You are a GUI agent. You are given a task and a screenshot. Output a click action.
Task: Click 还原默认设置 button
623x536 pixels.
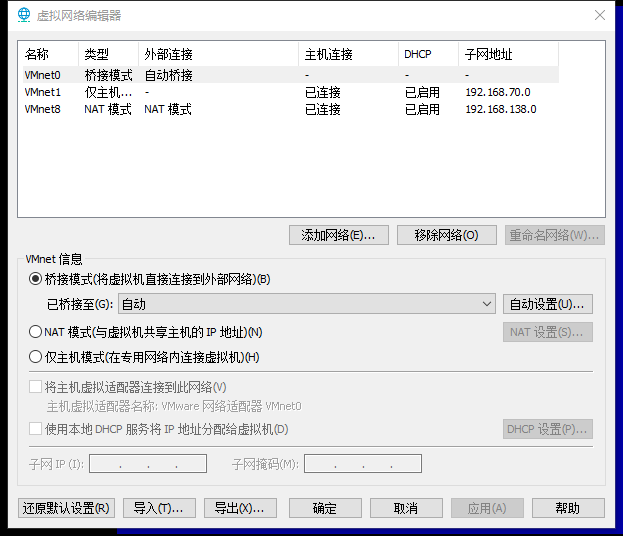point(66,508)
